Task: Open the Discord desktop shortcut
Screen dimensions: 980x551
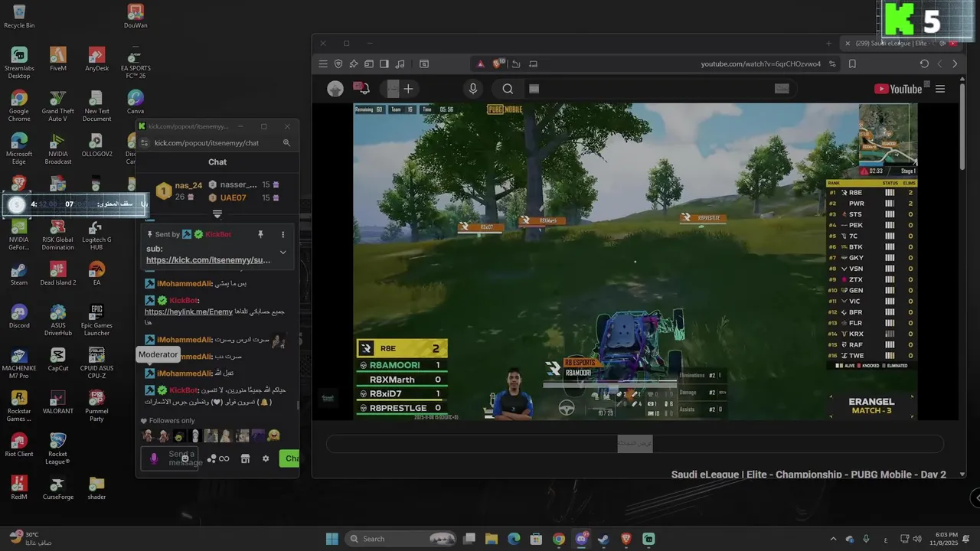Action: 19,316
